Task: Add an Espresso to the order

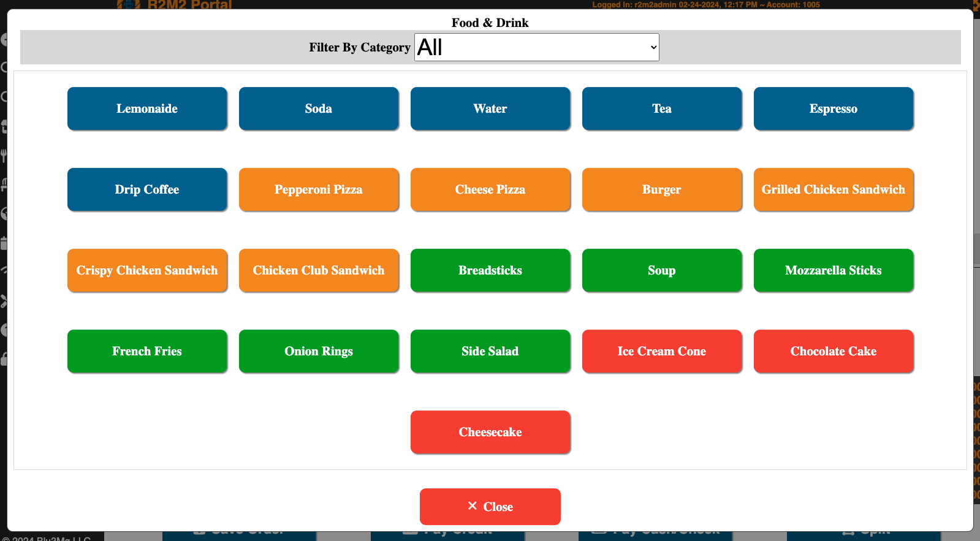Action: 834,108
